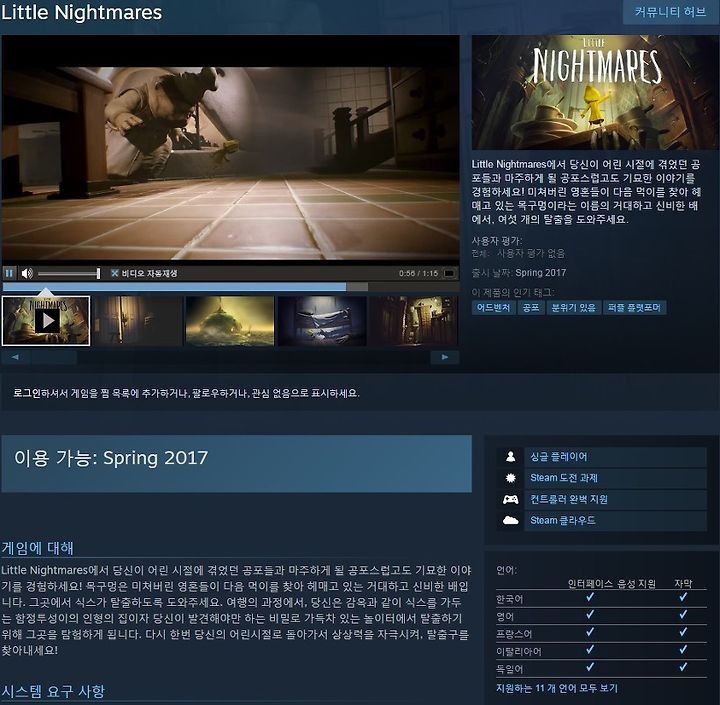Click the Little Nightmares page title
The image size is (720, 705).
point(81,12)
